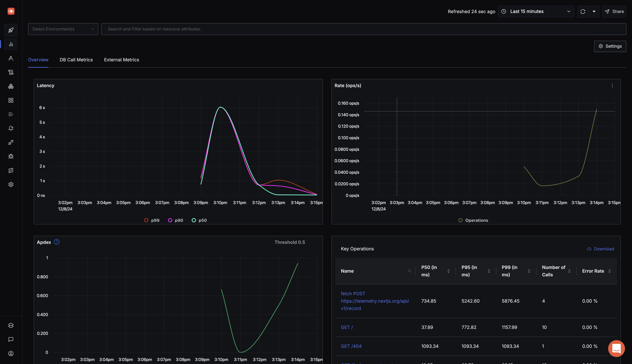Toggle Operations series visibility

point(473,220)
